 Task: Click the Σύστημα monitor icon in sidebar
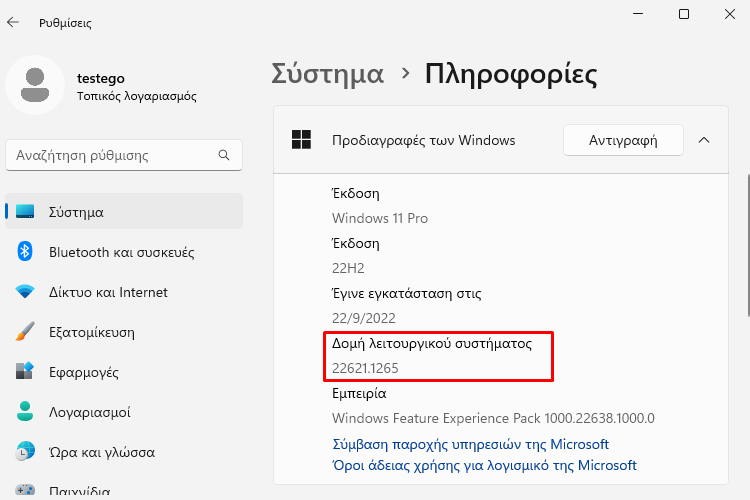[25, 211]
